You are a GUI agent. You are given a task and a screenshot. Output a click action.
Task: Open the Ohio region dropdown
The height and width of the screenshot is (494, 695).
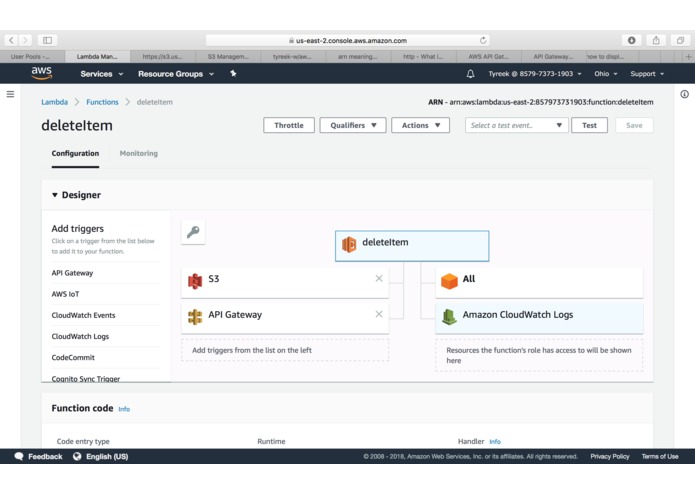[x=605, y=74]
